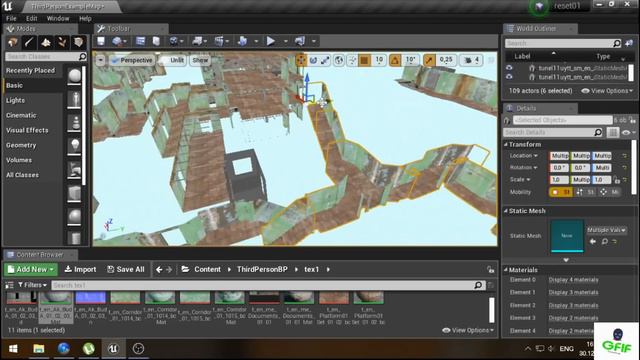Start Play in editor

coord(271,41)
